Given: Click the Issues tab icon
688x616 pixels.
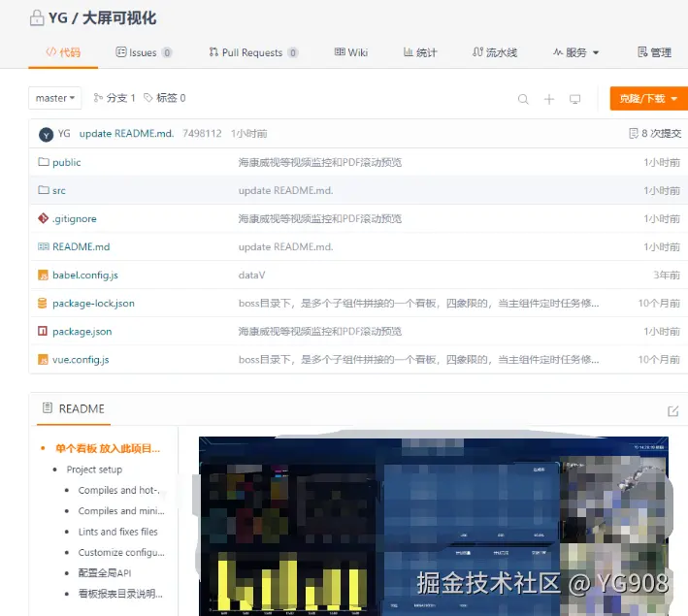Looking at the screenshot, I should 120,52.
